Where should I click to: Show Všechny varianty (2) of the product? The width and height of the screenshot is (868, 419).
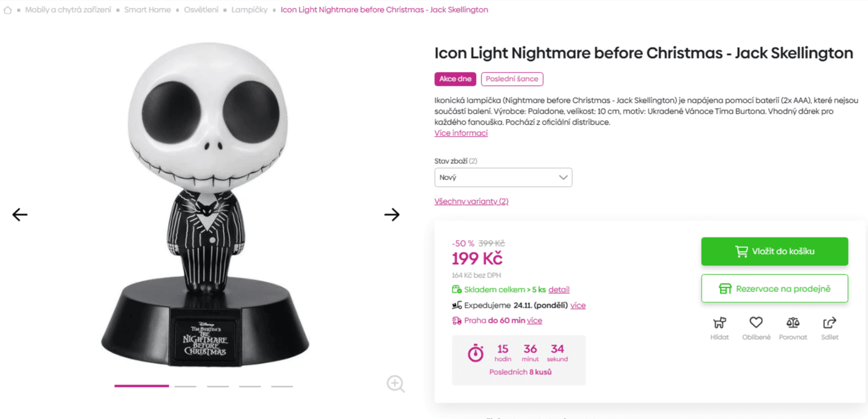point(471,201)
